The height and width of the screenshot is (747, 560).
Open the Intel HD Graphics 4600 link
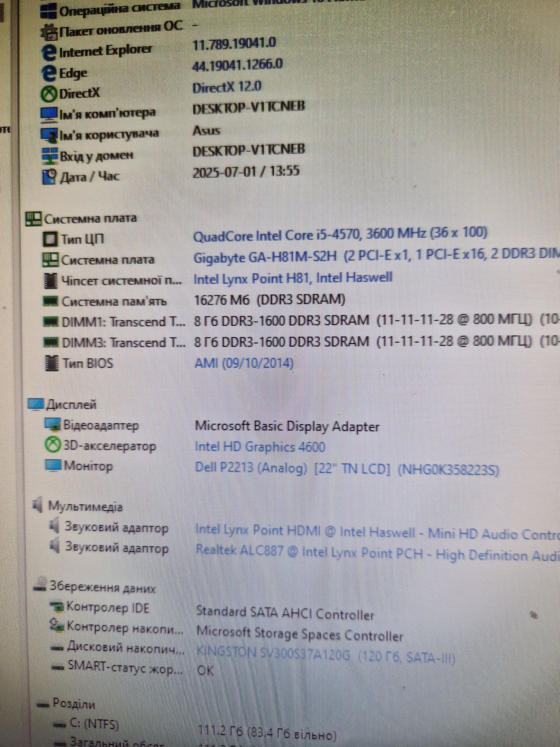pos(260,447)
